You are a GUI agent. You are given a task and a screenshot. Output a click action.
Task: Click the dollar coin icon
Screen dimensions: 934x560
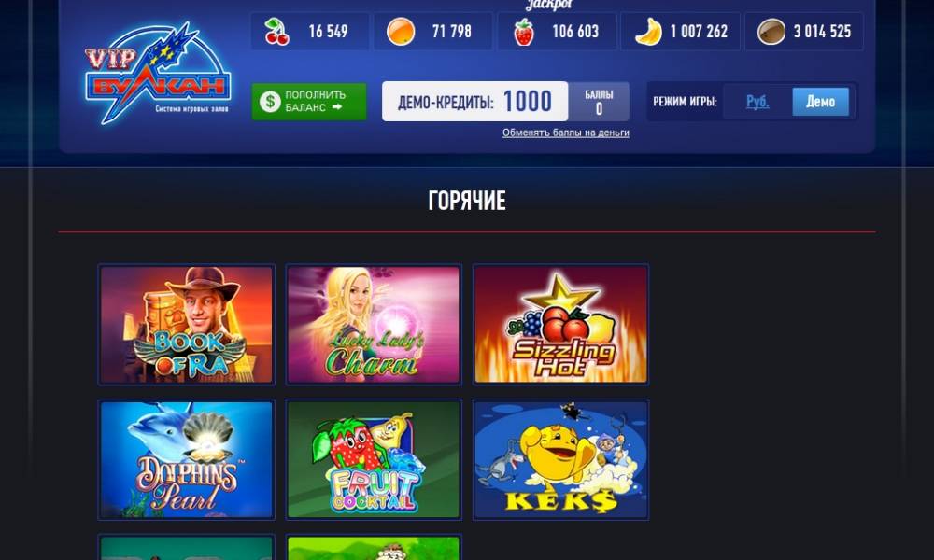pos(270,102)
